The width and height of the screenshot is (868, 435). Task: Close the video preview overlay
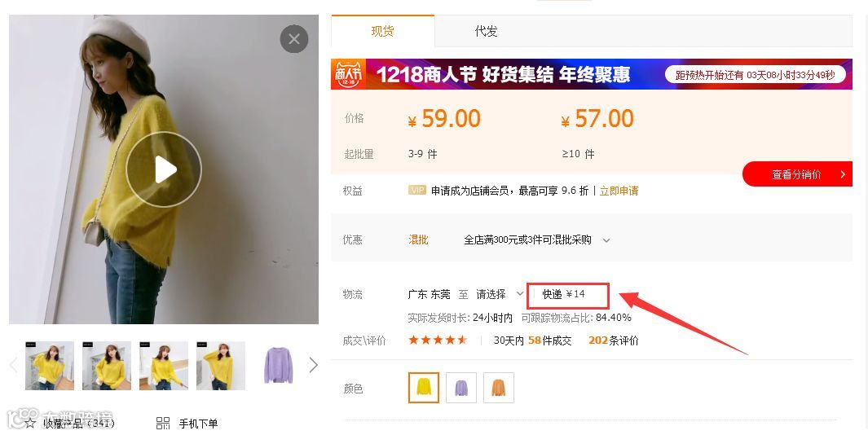click(x=294, y=39)
